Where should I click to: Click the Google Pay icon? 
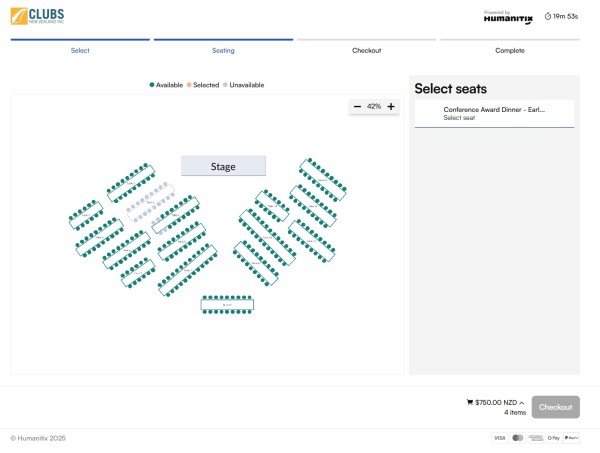pos(553,438)
